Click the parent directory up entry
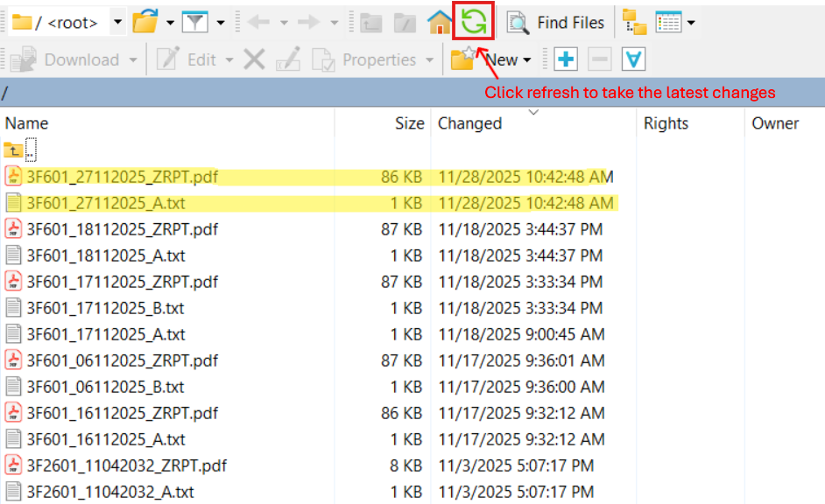Viewport: 825px width, 504px height. (21, 150)
